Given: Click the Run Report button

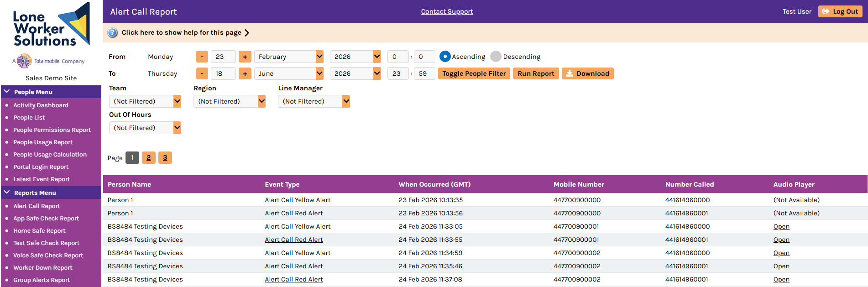Looking at the screenshot, I should pyautogui.click(x=536, y=73).
